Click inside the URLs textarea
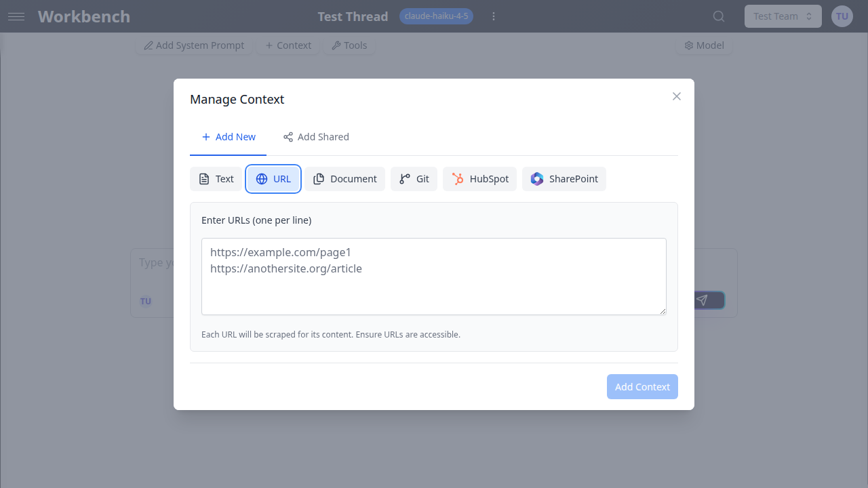This screenshot has width=868, height=488. click(433, 277)
